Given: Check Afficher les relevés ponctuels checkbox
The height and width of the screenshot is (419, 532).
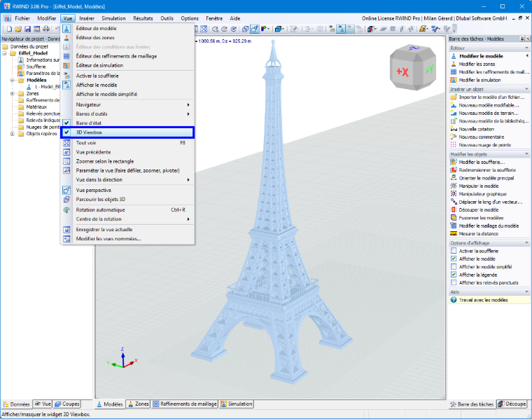Looking at the screenshot, I should pos(454,282).
